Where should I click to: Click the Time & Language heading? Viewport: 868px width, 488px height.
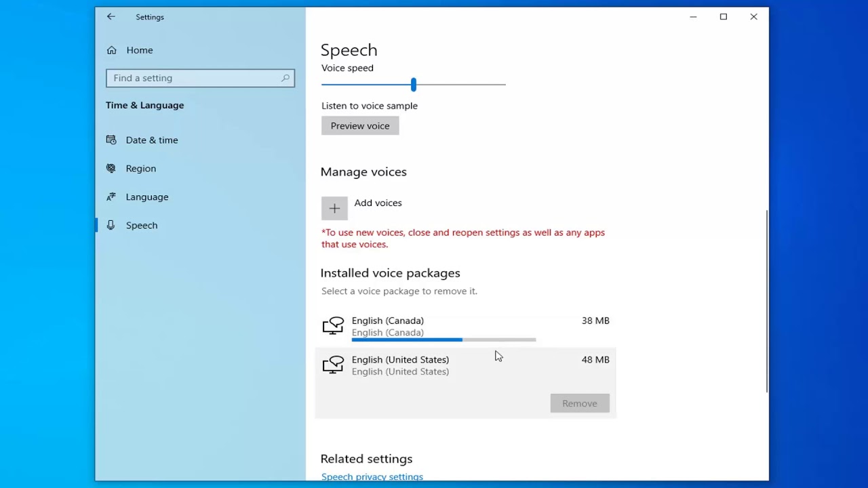pos(144,105)
